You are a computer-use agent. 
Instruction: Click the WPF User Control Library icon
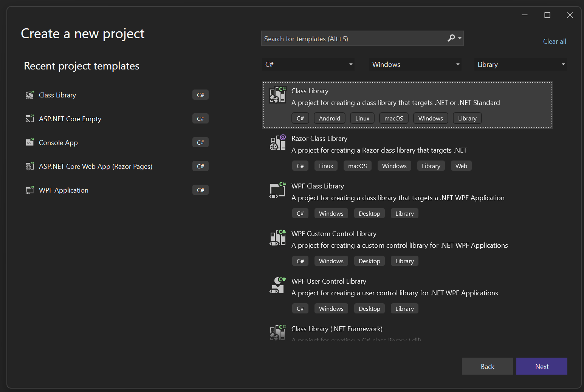[277, 286]
